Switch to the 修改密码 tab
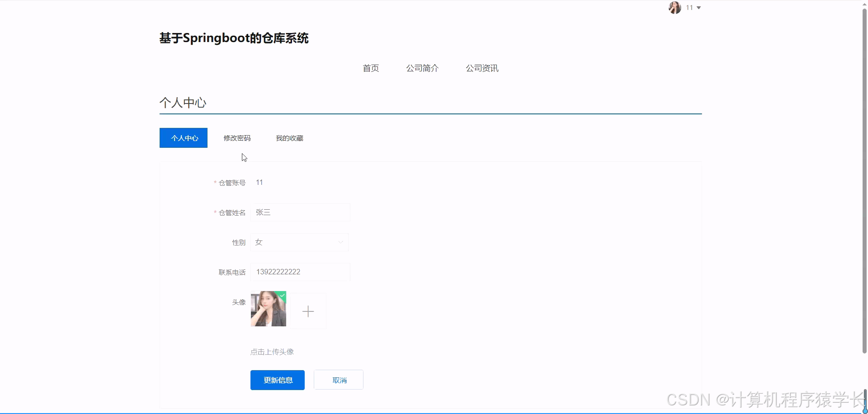868x414 pixels. [237, 138]
